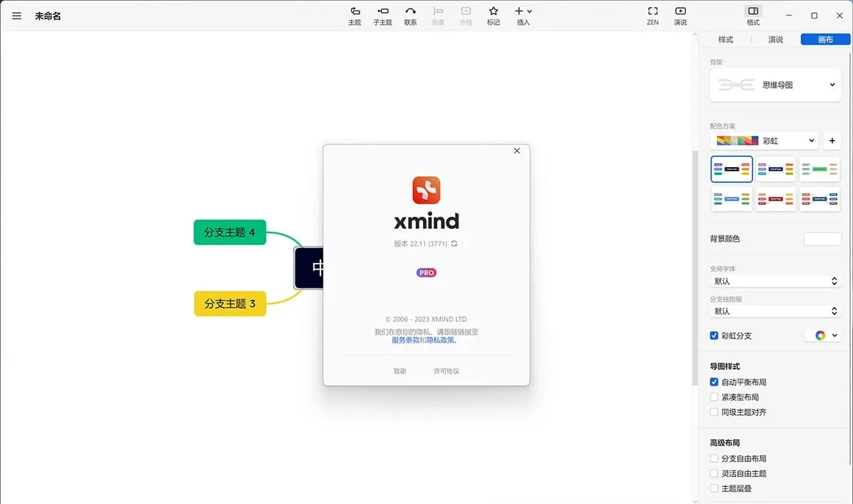This screenshot has width=853, height=504.
Task: Open rainbow branch color wheel picker
Action: click(x=822, y=336)
